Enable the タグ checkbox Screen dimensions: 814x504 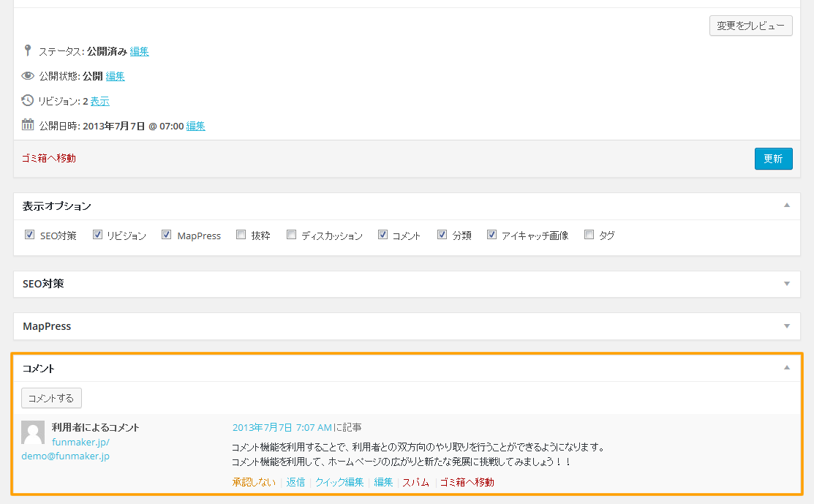tap(589, 234)
